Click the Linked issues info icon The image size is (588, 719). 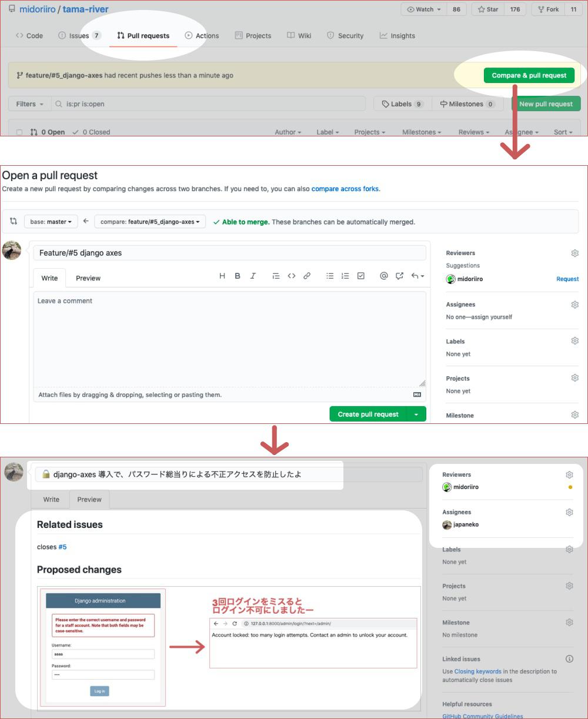pos(569,659)
